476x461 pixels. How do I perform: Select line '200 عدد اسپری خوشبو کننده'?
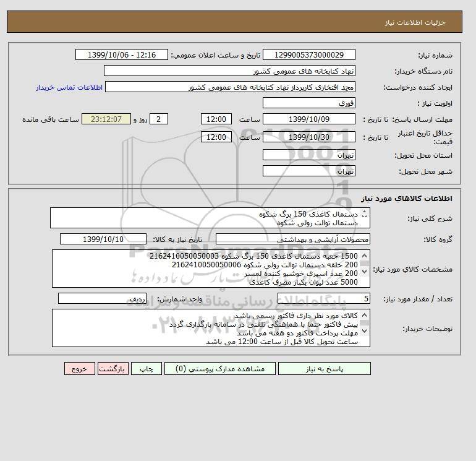301,274
